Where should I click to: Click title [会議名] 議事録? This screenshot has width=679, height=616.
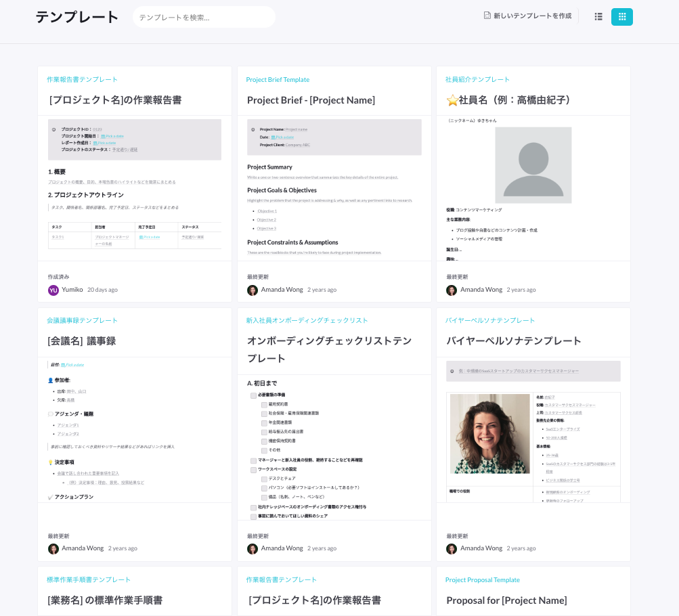coord(82,341)
